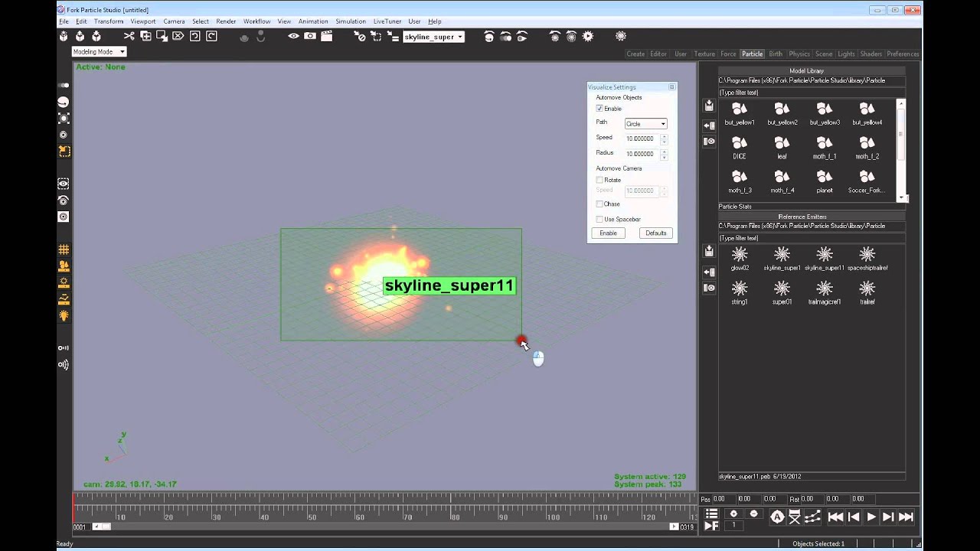
Task: Select the but_yellow1 model thumbnail
Action: coord(740,113)
